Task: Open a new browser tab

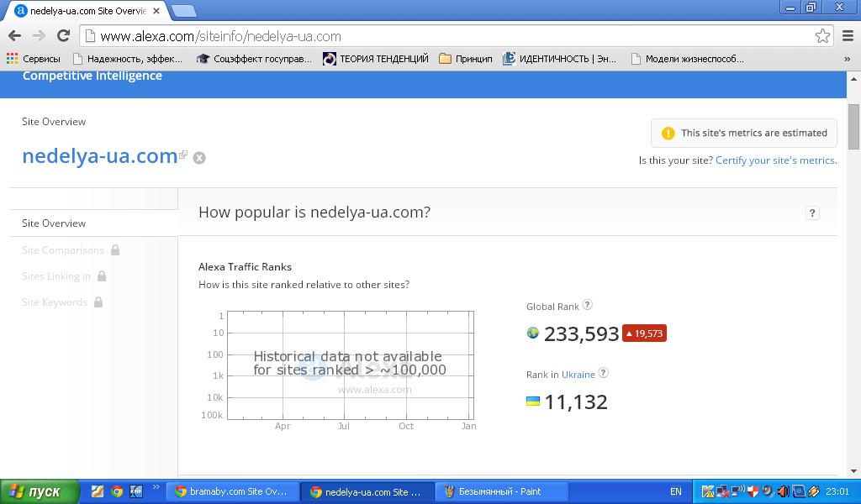Action: (x=183, y=10)
